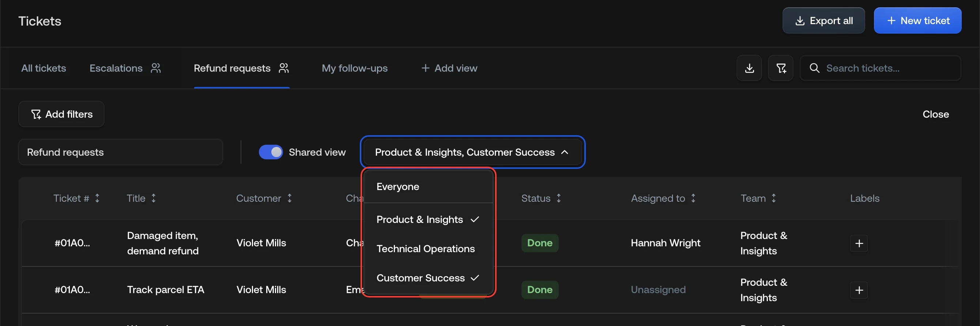
Task: Sort by Team column arrows
Action: click(773, 198)
